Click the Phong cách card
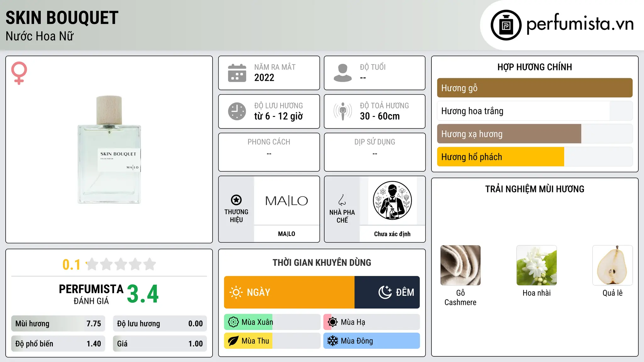This screenshot has width=644, height=362. click(x=269, y=152)
